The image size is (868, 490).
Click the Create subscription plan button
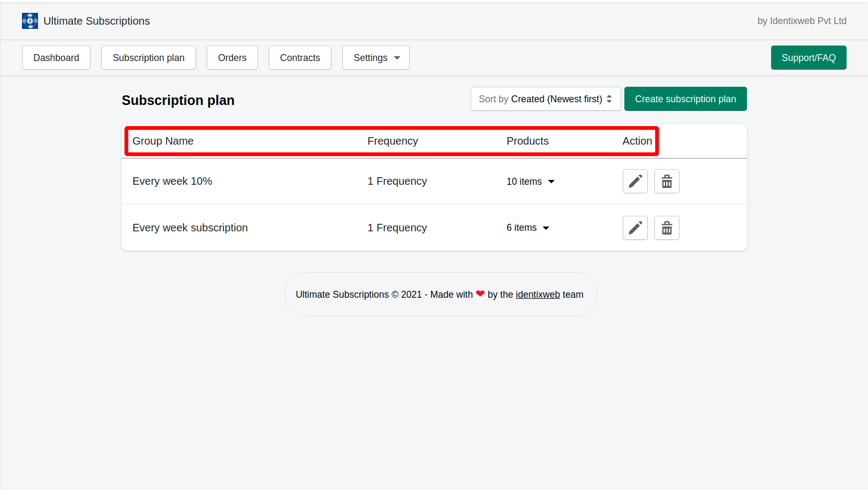click(685, 99)
